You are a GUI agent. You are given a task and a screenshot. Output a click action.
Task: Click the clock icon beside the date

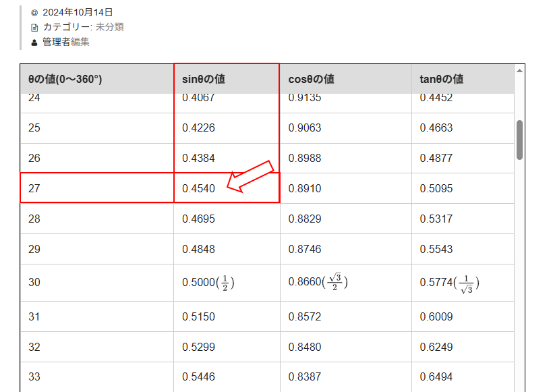coord(34,13)
